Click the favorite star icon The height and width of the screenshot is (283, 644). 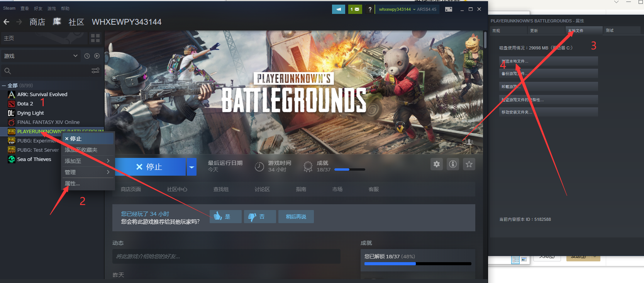pyautogui.click(x=469, y=164)
